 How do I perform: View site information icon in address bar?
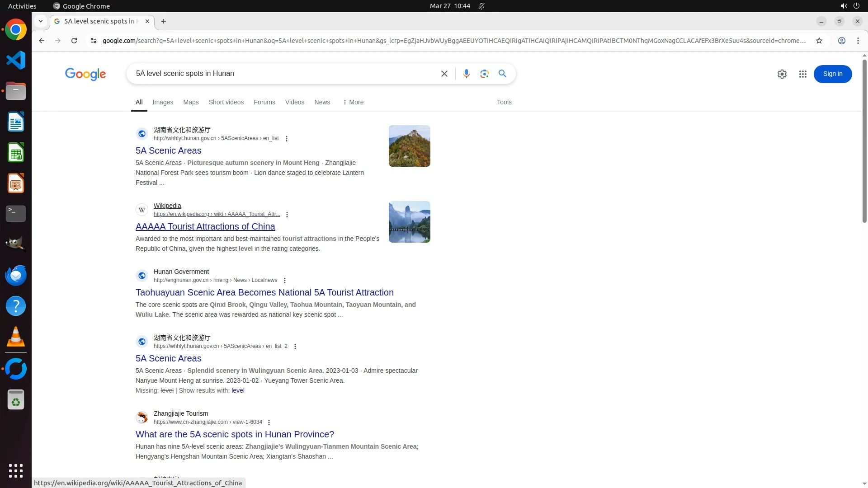[94, 41]
